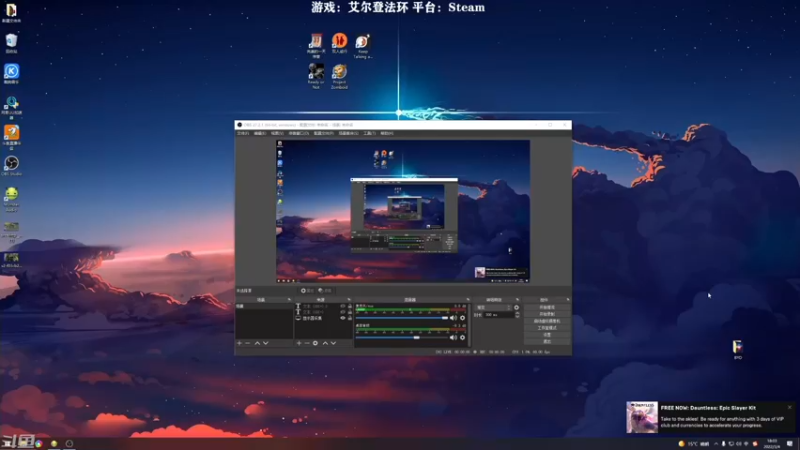
Task: Lock the second text source
Action: point(349,312)
